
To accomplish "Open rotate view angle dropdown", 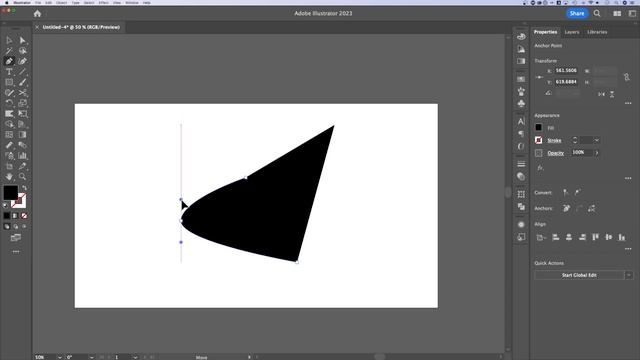I will click(x=91, y=357).
